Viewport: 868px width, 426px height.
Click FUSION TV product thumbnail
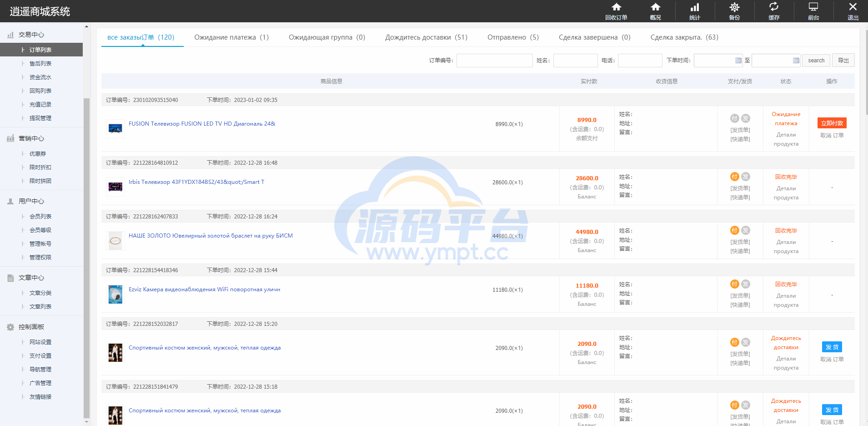click(115, 129)
